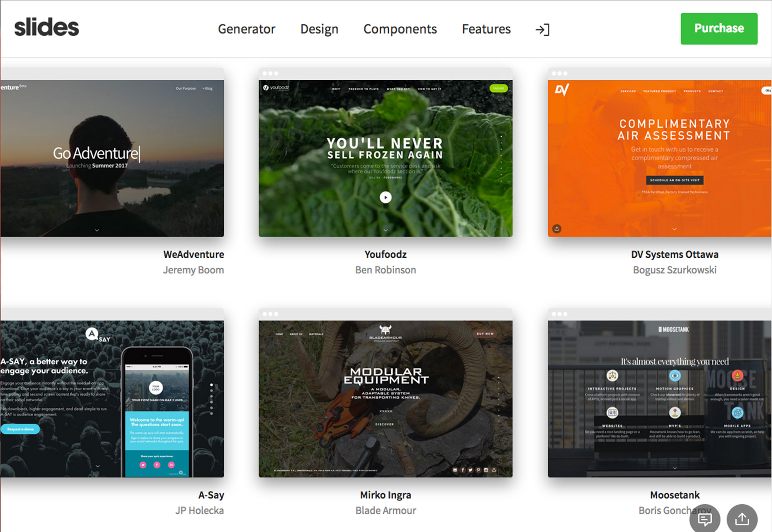Click the A-Say logo in crowd preview
The width and height of the screenshot is (772, 532).
point(97,335)
